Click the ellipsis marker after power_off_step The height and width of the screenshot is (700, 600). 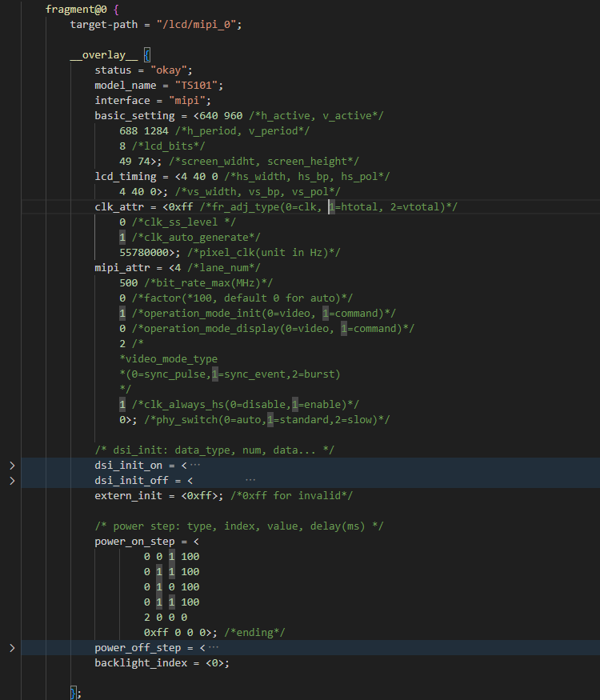point(214,647)
